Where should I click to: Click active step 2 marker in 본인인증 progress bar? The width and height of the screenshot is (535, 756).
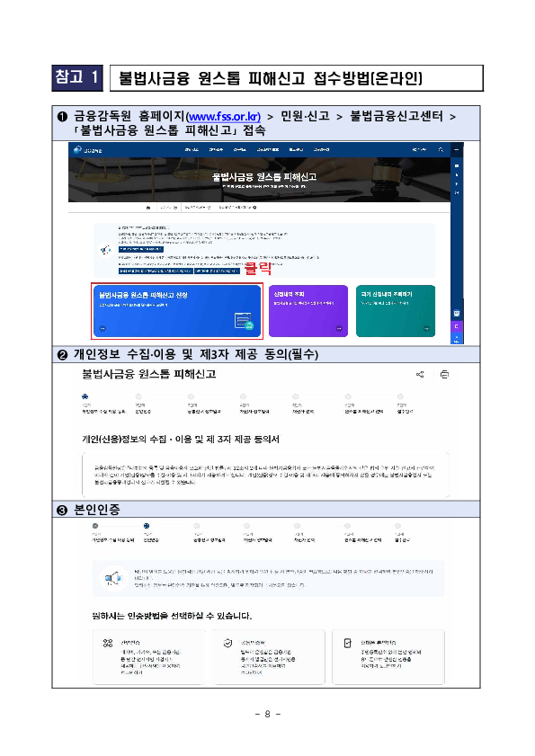tap(147, 526)
